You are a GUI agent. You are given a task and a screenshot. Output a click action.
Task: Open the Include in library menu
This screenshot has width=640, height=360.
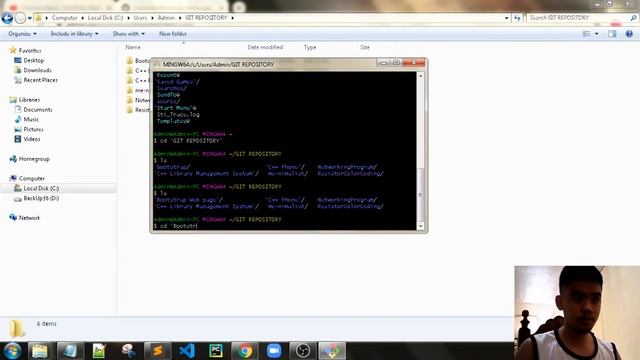point(74,34)
